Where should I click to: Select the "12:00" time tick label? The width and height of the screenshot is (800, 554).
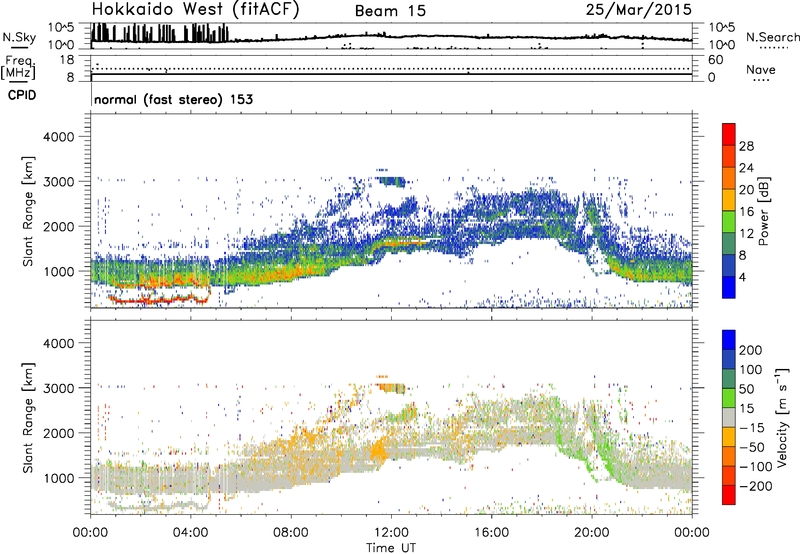(391, 533)
